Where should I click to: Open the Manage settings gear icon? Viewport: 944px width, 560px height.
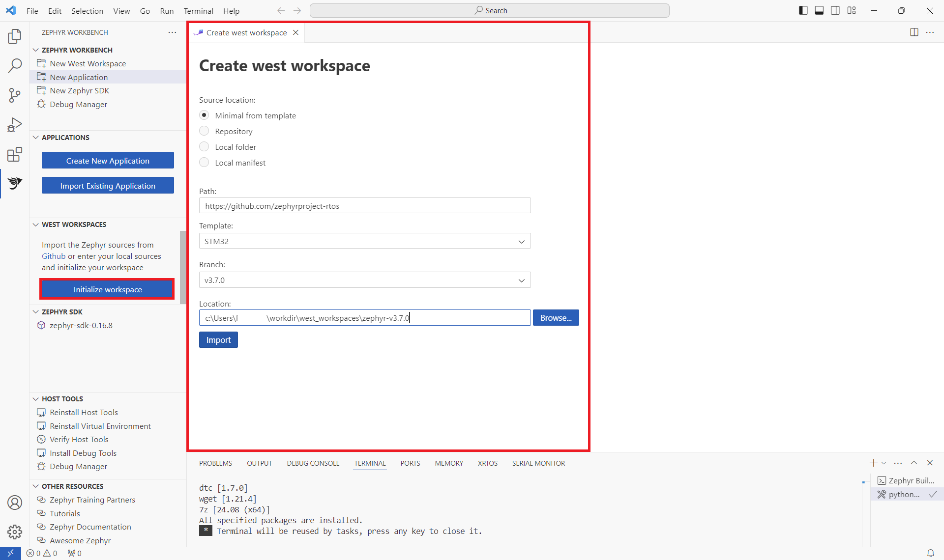click(14, 532)
